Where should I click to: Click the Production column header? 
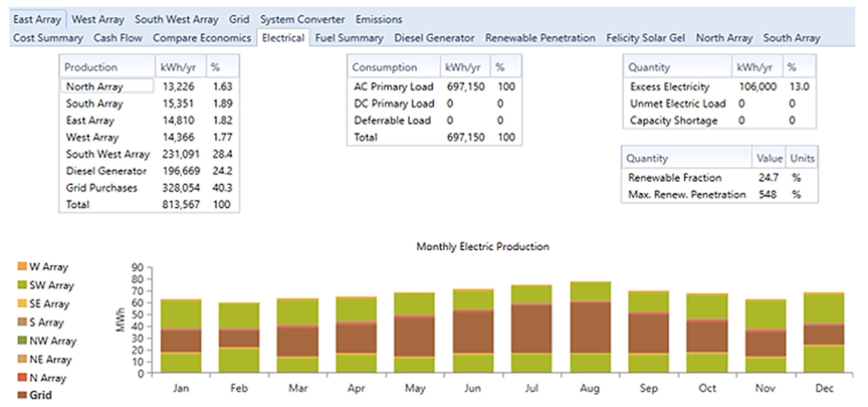click(x=107, y=67)
